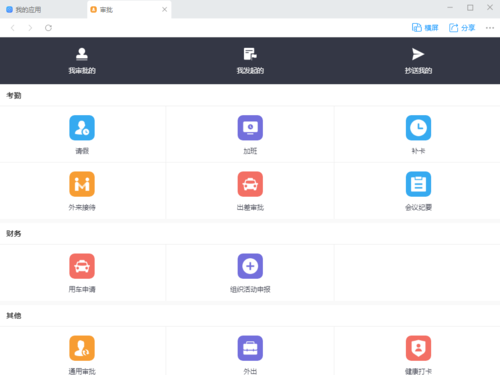Go back with the back arrow
Screen dimensions: 500x375
[13, 28]
